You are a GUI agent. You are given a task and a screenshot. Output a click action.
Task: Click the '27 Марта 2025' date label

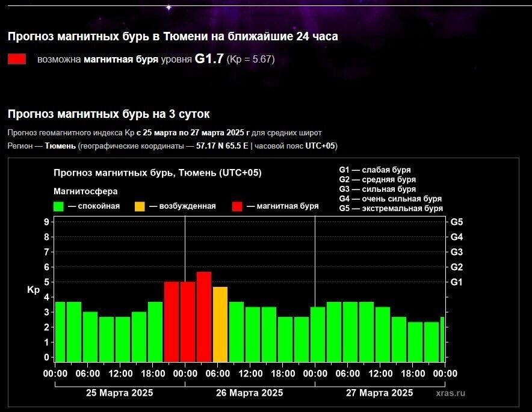(379, 393)
